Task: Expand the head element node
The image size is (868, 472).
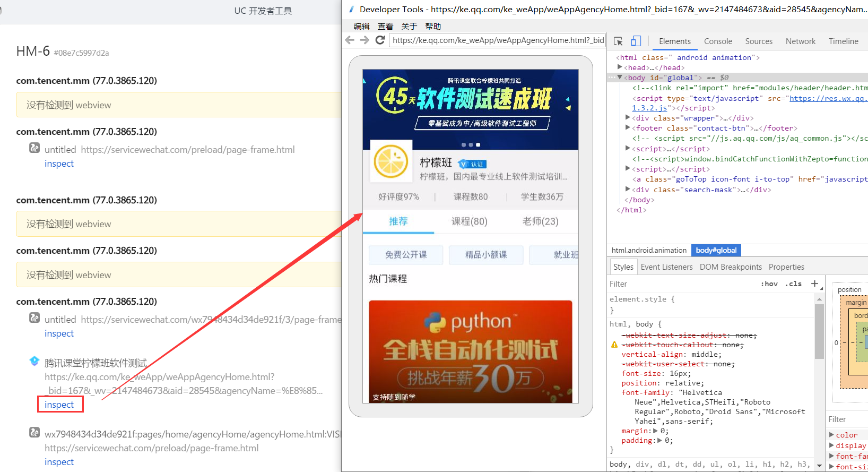Action: (620, 67)
